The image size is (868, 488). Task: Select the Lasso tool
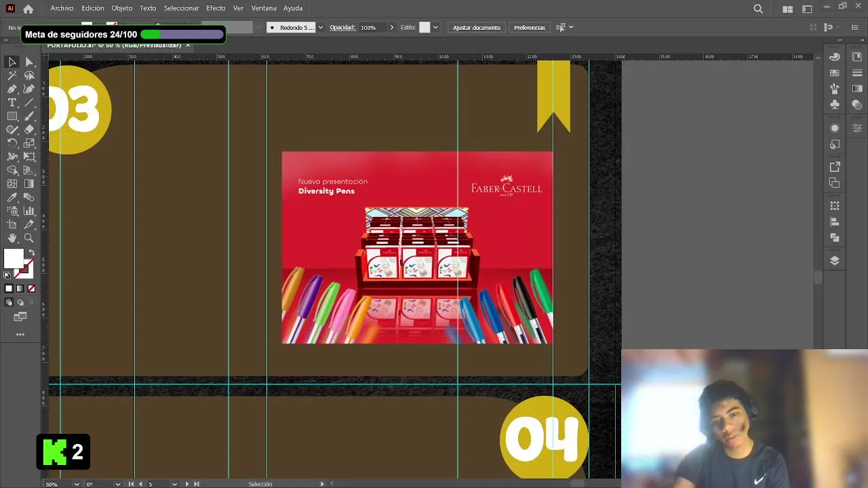[x=29, y=75]
